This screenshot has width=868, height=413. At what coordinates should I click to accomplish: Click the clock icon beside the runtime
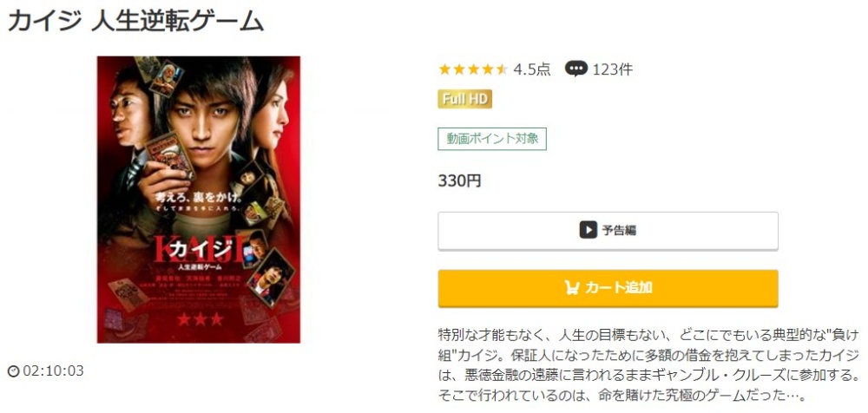point(13,371)
